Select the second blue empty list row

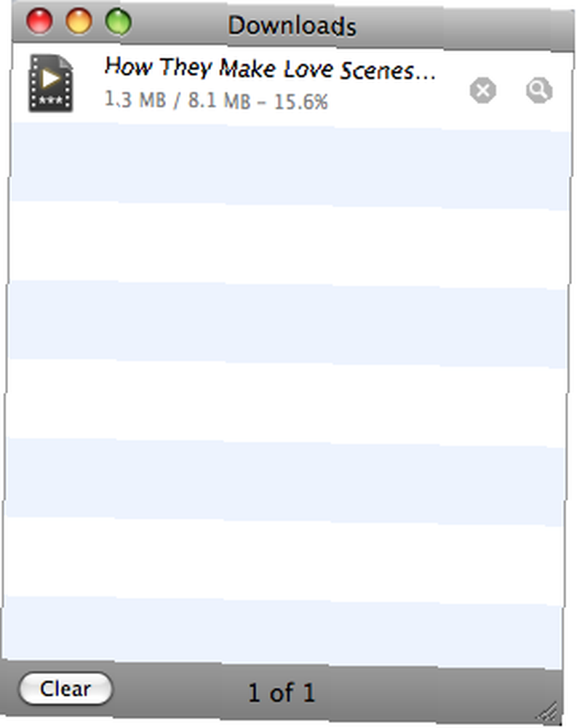(x=287, y=324)
